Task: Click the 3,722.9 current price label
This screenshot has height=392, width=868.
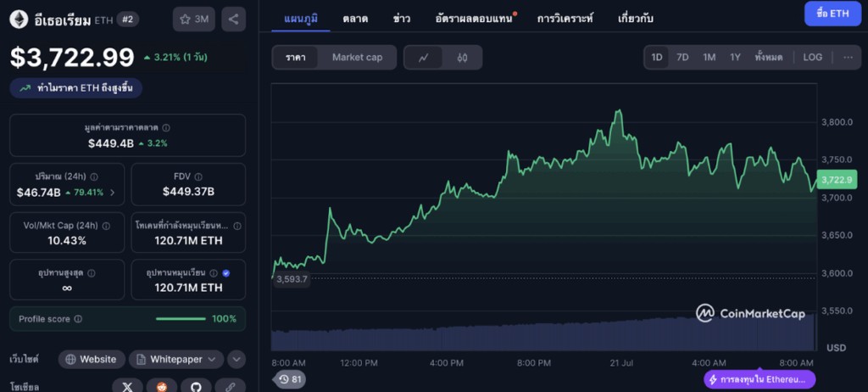Action: point(838,180)
